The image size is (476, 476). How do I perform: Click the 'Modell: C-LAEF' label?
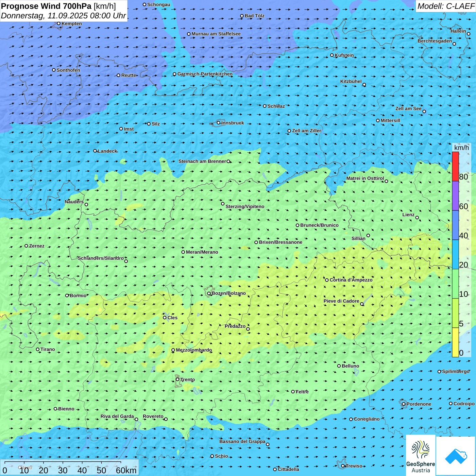click(x=445, y=6)
